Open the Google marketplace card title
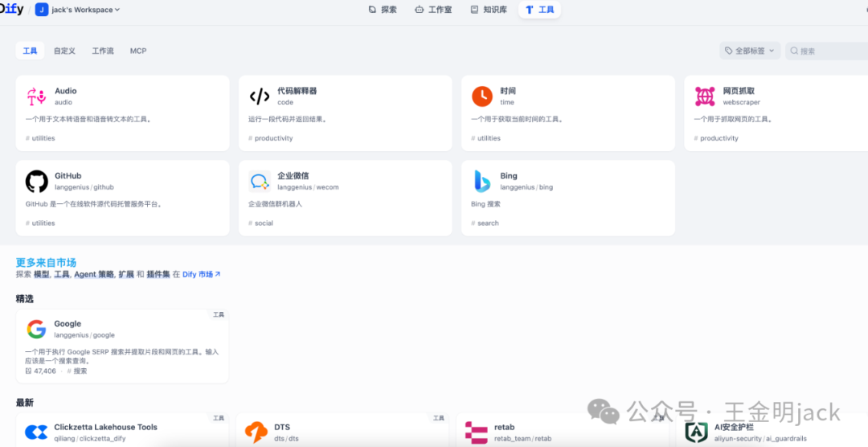This screenshot has width=868, height=447. (x=68, y=323)
